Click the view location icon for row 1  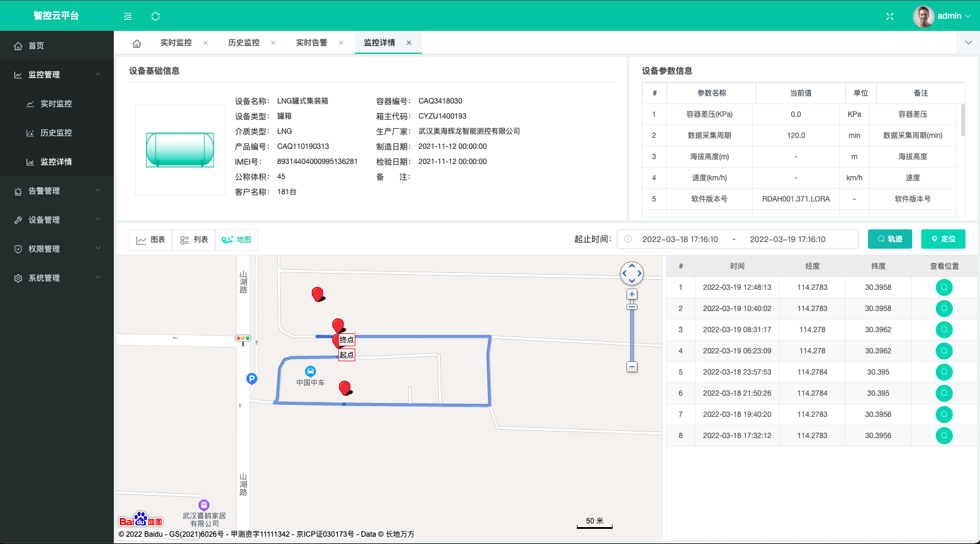coord(944,287)
